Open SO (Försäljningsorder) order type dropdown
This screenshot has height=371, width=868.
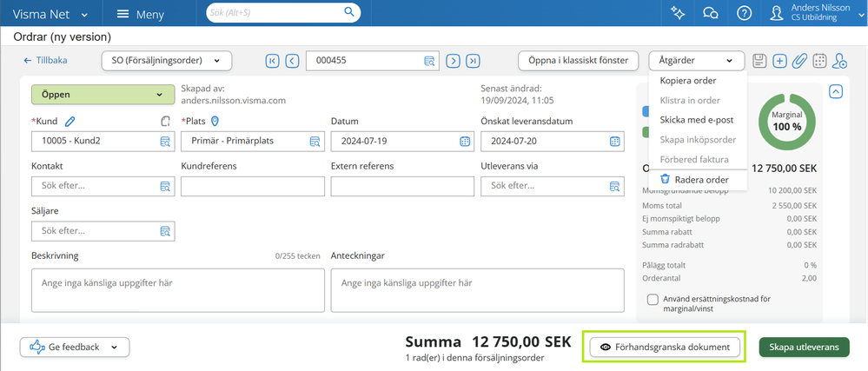pyautogui.click(x=167, y=61)
